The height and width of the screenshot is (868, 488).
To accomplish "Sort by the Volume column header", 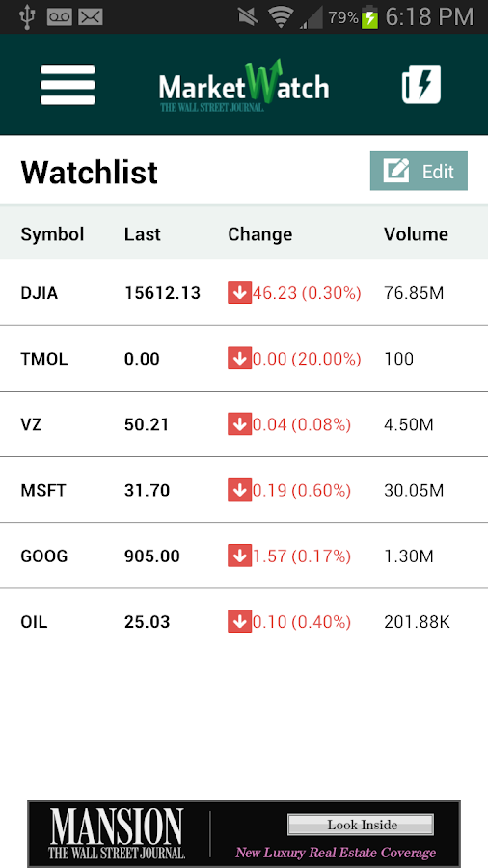I will pos(416,234).
